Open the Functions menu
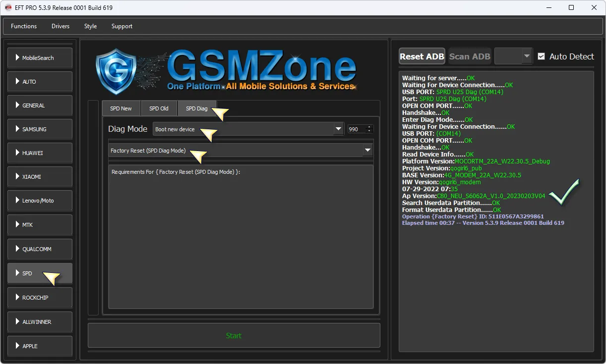Screen dimensions: 606x364 click(x=24, y=26)
